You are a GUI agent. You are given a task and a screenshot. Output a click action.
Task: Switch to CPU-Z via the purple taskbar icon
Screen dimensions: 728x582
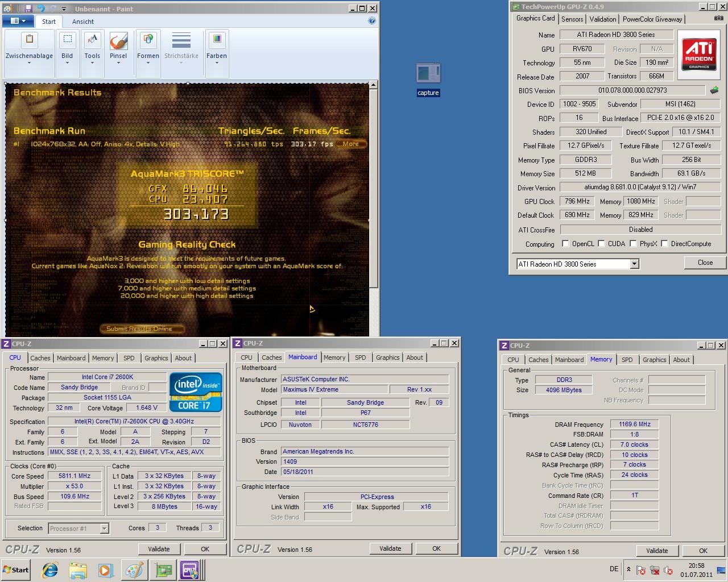[x=189, y=570]
